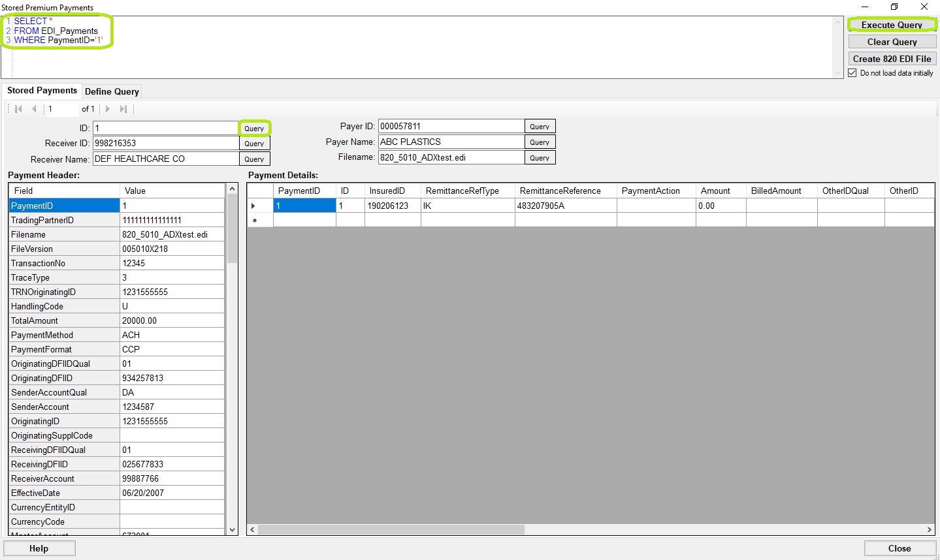Click Amount cell 0.00
The width and height of the screenshot is (940, 560).
click(721, 206)
